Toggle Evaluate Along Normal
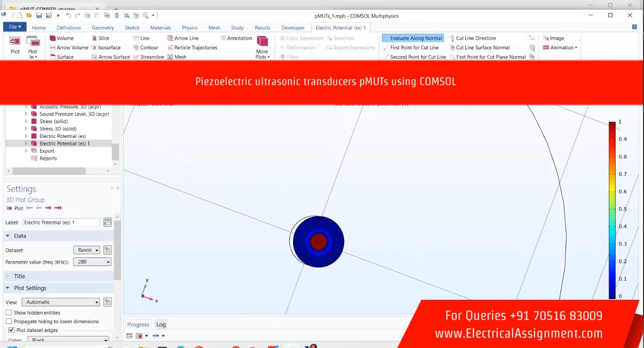The width and height of the screenshot is (644, 348). point(412,38)
